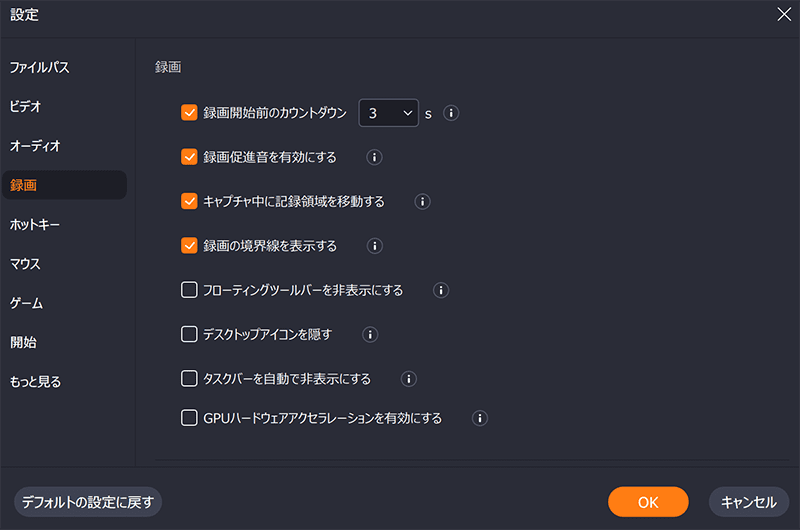Uncheck 録画開始前のカウントダウン checkbox
The height and width of the screenshot is (530, 800).
click(189, 113)
